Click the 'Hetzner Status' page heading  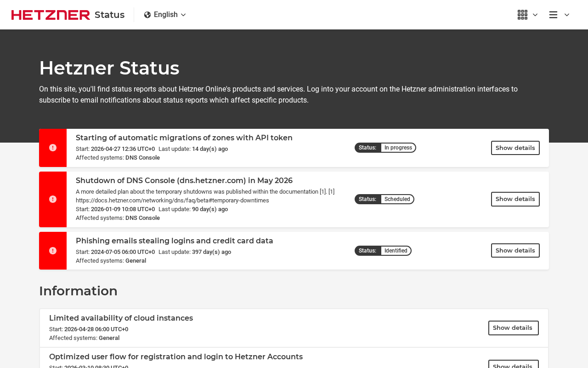(x=109, y=68)
